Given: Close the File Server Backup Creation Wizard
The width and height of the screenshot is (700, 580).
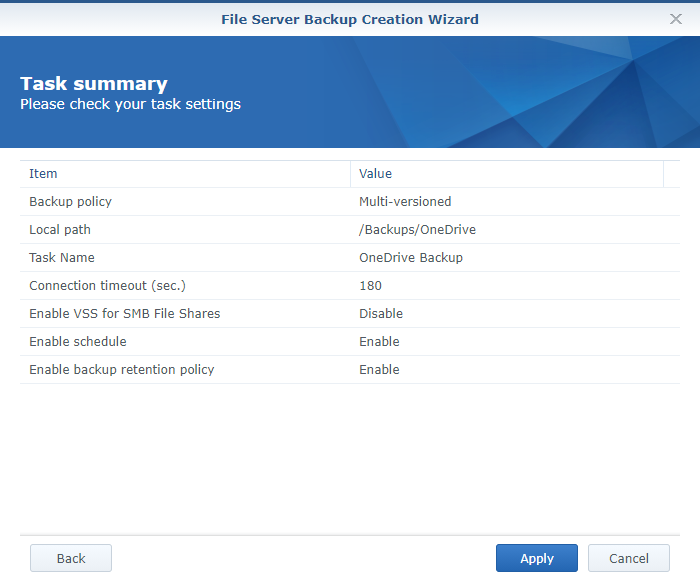Looking at the screenshot, I should (676, 19).
